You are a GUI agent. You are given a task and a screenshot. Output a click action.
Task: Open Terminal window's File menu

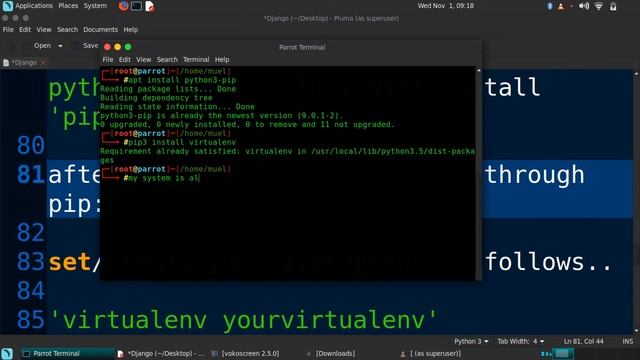click(x=108, y=60)
